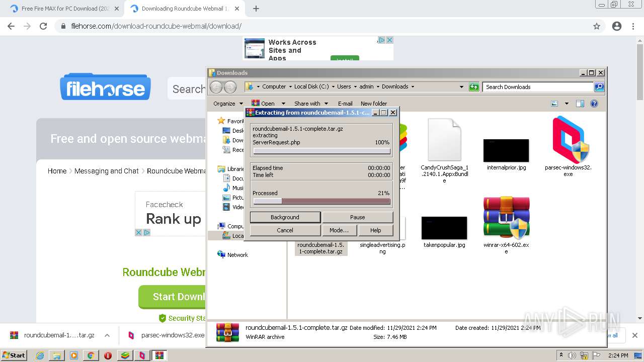Open the Organize menu

pos(227,104)
